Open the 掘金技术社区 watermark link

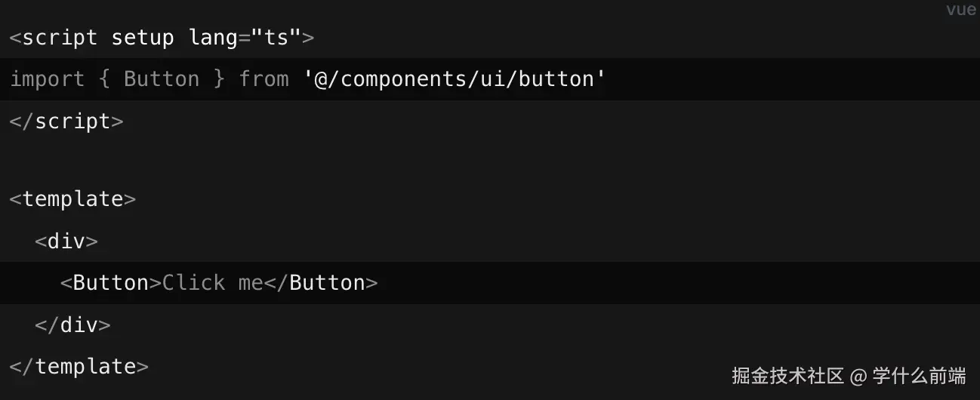click(787, 376)
